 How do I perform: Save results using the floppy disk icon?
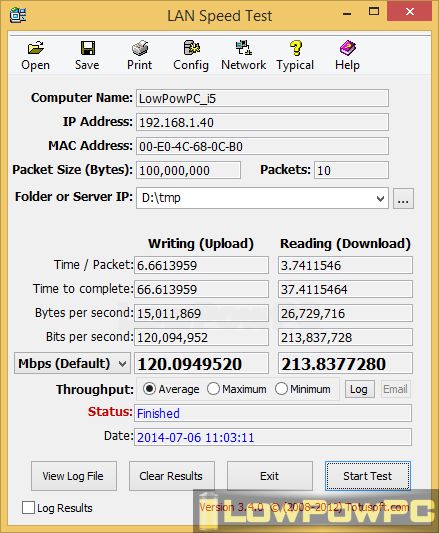click(x=87, y=48)
